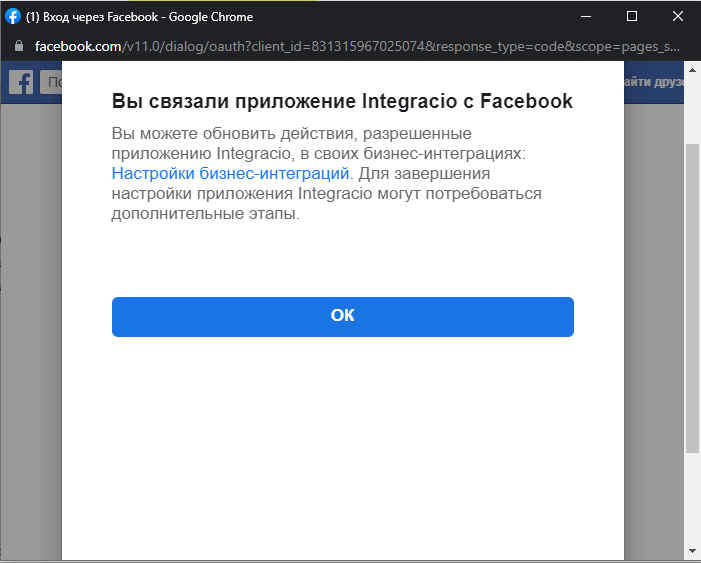Click the facebook.com URL in the address bar

pyautogui.click(x=357, y=47)
